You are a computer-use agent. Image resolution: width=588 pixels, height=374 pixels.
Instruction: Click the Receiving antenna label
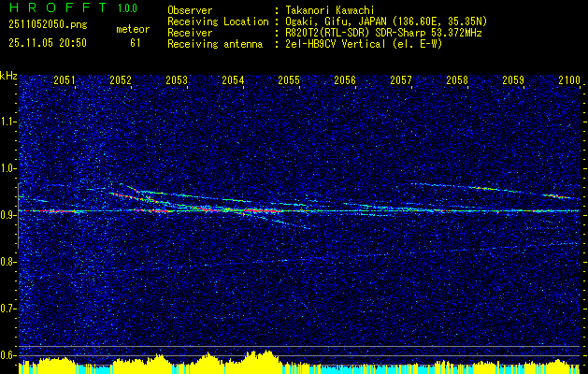point(215,44)
